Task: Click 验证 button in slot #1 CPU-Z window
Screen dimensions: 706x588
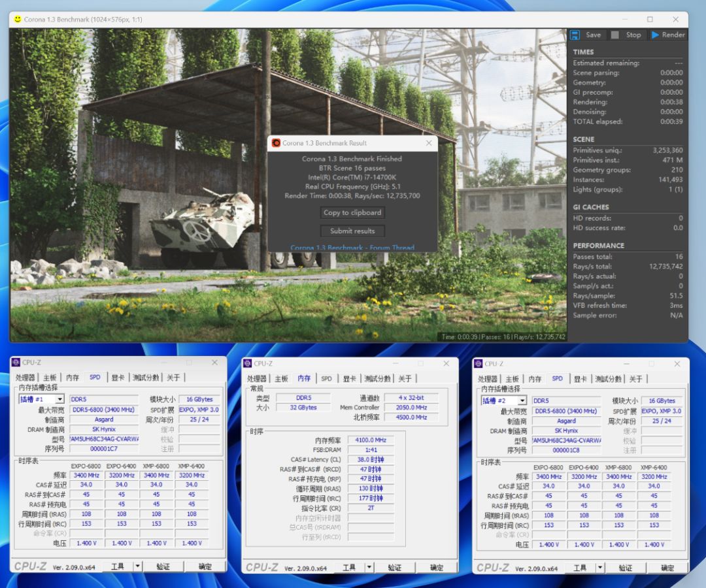Action: 163,566
